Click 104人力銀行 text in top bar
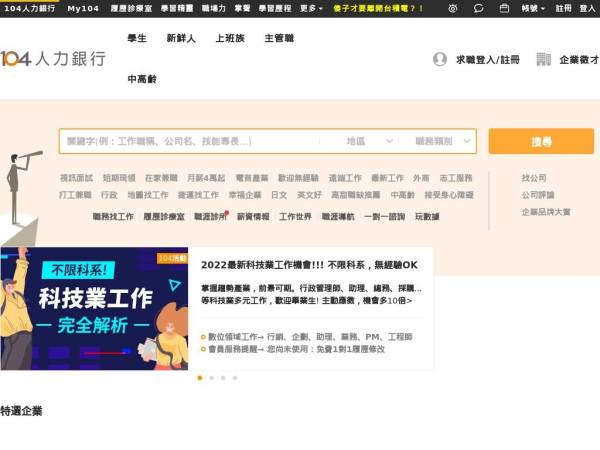Viewport: 600px width, 450px height. point(30,8)
